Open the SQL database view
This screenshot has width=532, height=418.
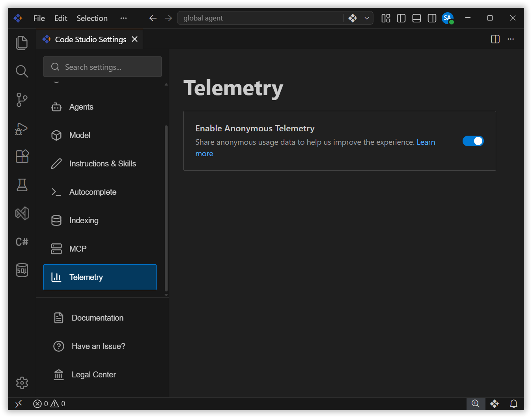tap(22, 270)
